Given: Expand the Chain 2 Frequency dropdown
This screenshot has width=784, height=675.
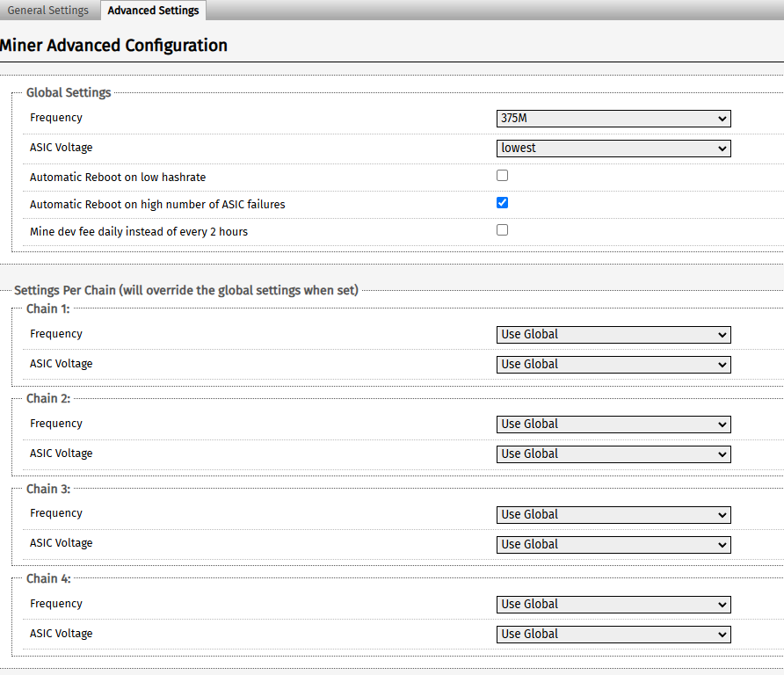Looking at the screenshot, I should pos(613,425).
